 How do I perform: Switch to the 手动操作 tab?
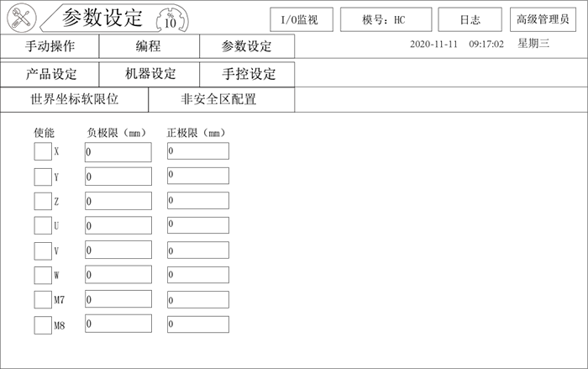(x=50, y=47)
